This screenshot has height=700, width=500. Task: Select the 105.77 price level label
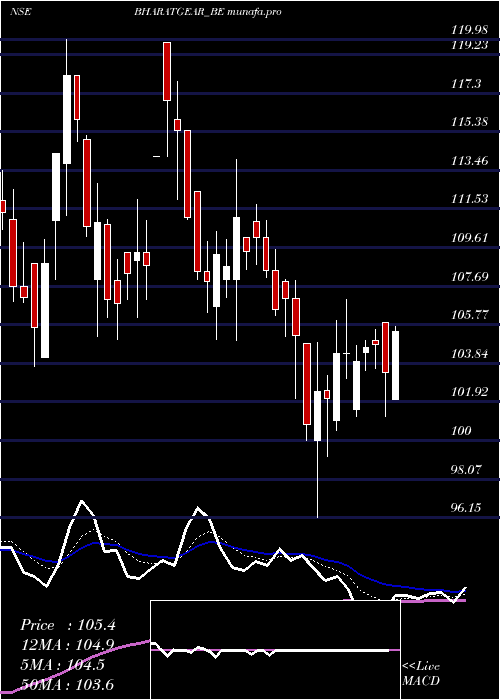[x=469, y=315]
